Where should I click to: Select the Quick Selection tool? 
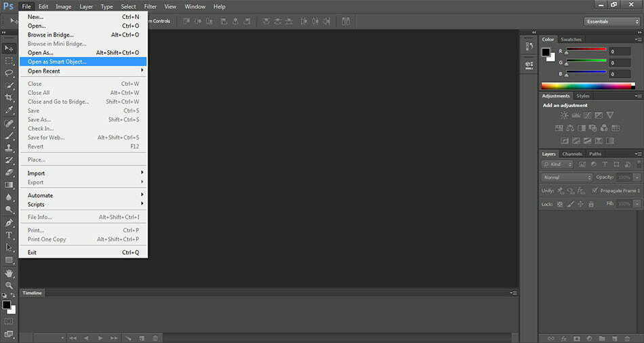click(x=9, y=85)
